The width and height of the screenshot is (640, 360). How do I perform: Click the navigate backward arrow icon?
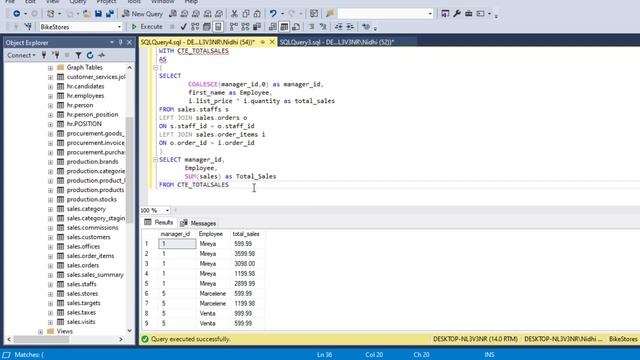(x=16, y=13)
